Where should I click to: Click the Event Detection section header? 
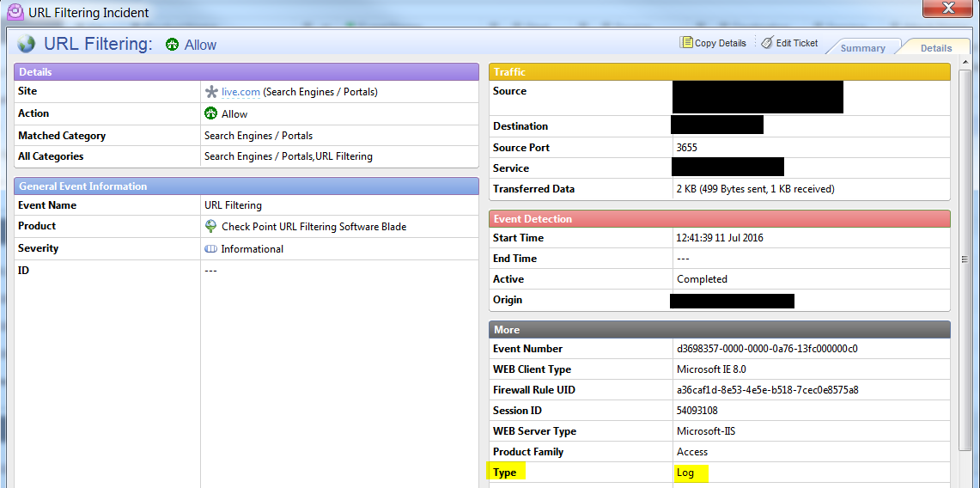[x=720, y=219]
